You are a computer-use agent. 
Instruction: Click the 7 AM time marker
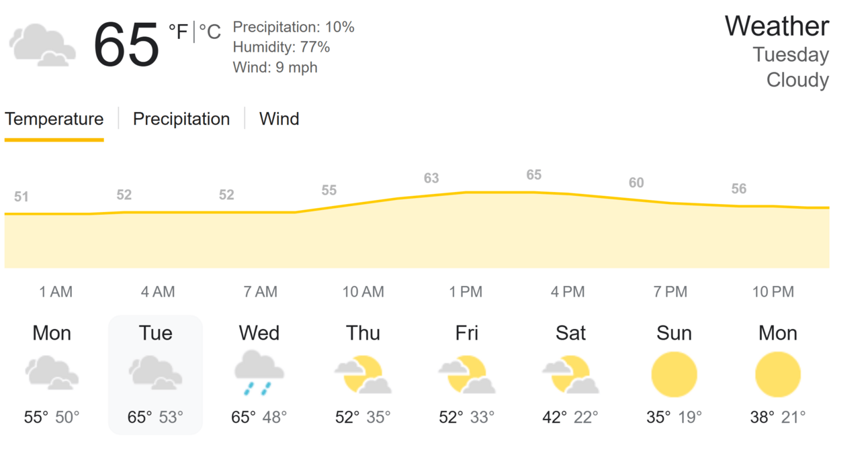260,292
